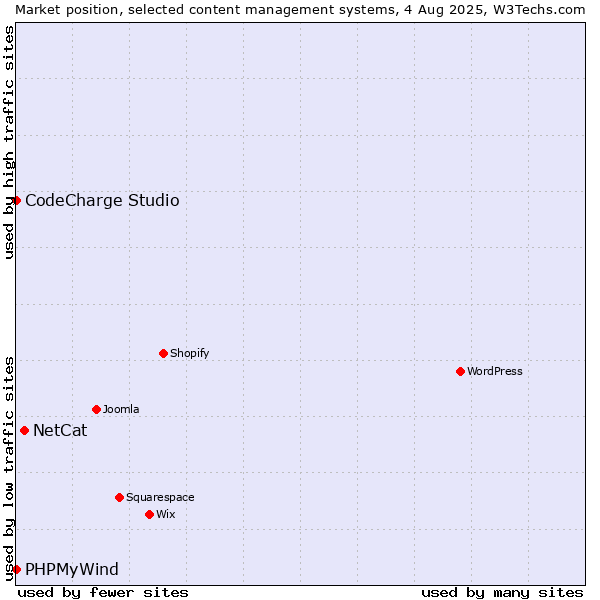Select the NetCat label
600x600 pixels.
[60, 430]
